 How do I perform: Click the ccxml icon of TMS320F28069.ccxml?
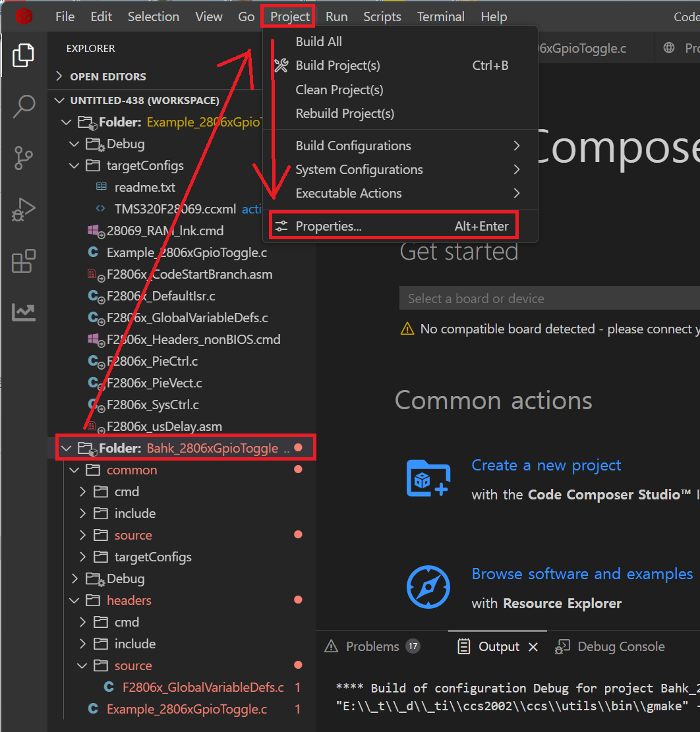tap(100, 209)
